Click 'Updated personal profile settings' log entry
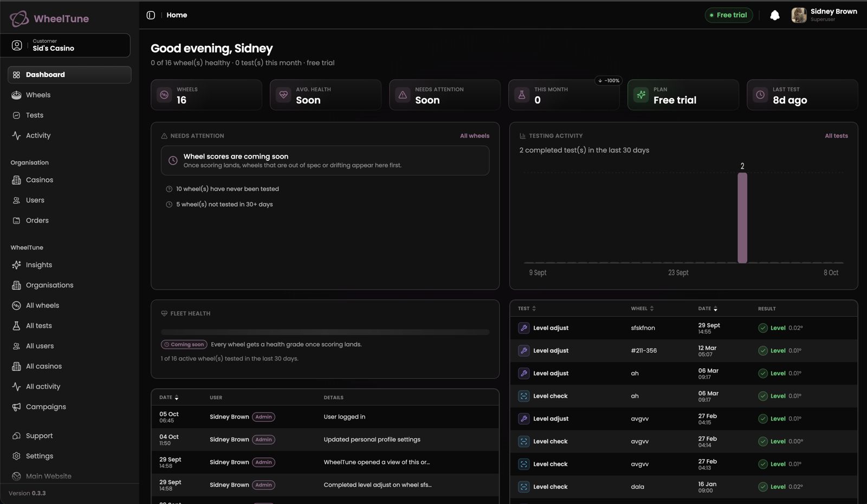This screenshot has width=867, height=504. 372,440
